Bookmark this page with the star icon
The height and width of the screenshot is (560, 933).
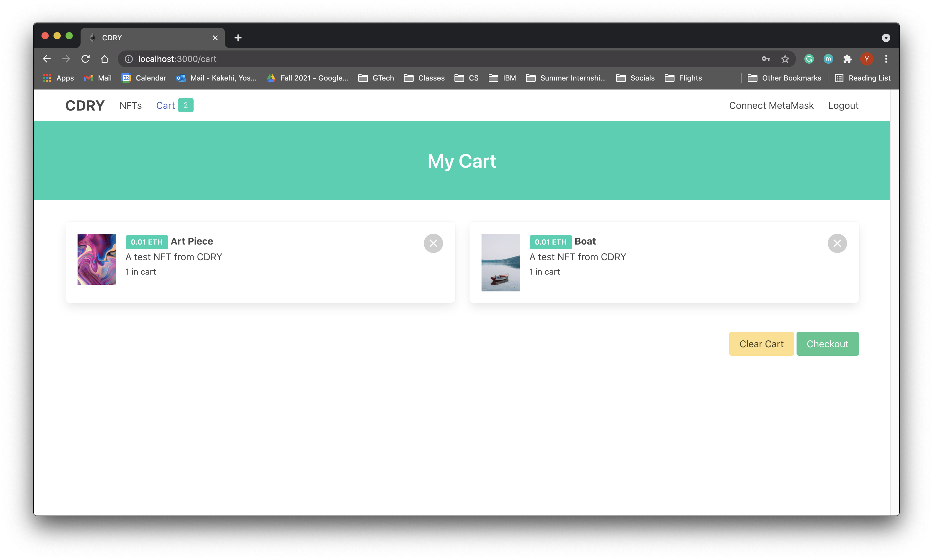[x=785, y=59]
